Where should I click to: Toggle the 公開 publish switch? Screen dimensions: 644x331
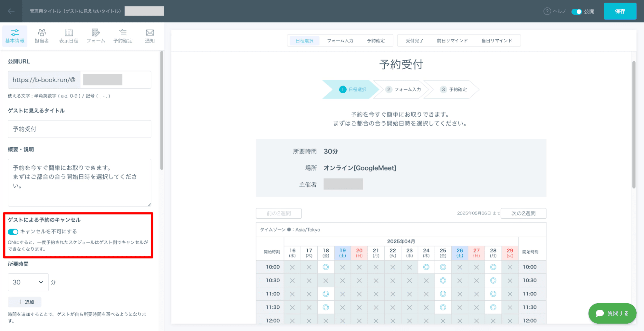pyautogui.click(x=576, y=12)
